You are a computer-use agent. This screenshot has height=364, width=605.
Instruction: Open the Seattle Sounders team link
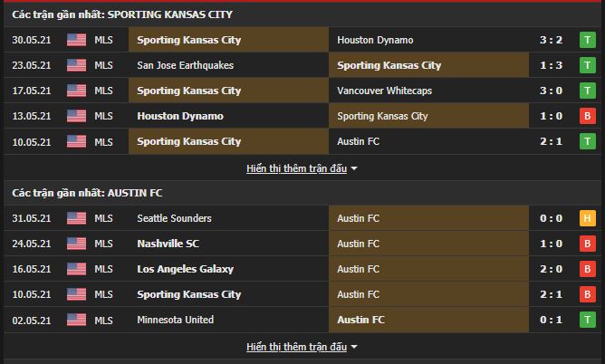[174, 218]
